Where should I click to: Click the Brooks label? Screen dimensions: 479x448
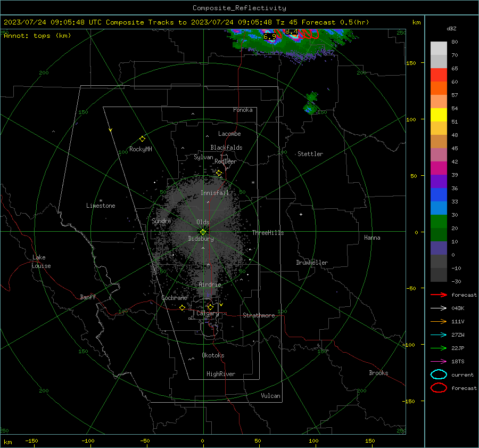click(378, 373)
